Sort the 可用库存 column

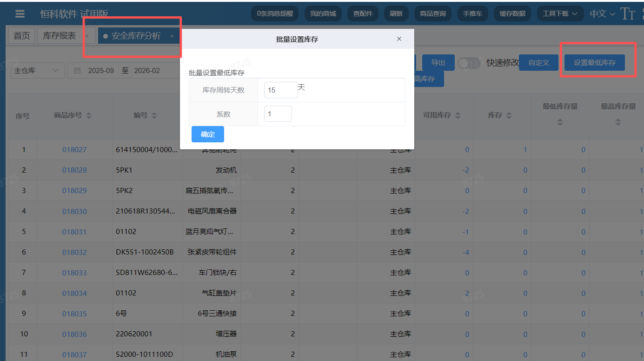[458, 115]
